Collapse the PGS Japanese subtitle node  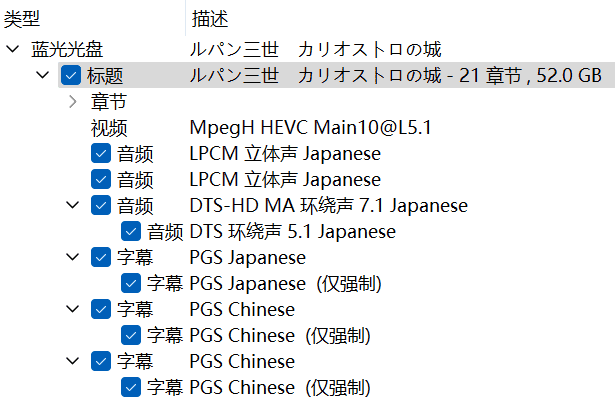72,257
